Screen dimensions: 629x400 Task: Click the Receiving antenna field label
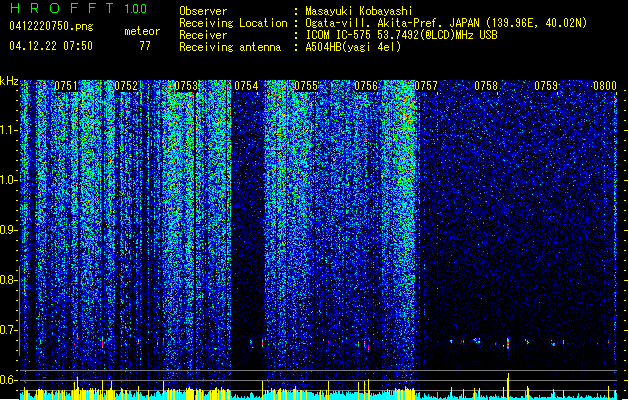230,47
